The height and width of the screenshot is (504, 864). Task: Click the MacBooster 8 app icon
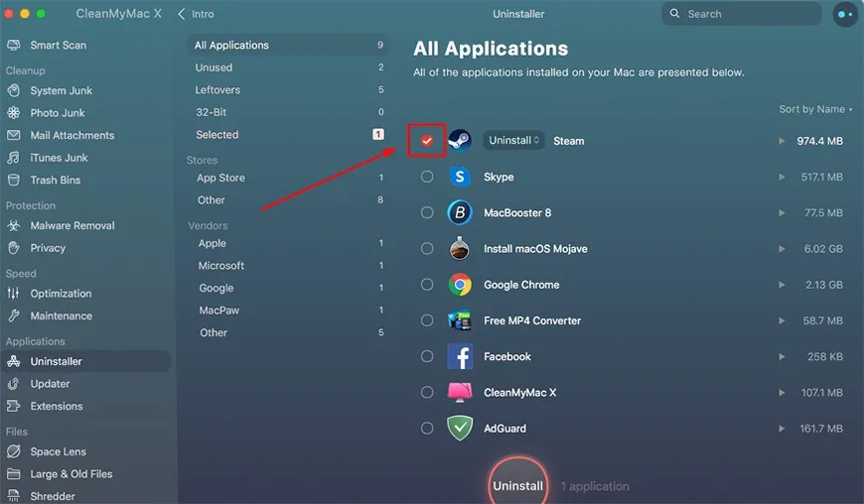[x=460, y=212]
